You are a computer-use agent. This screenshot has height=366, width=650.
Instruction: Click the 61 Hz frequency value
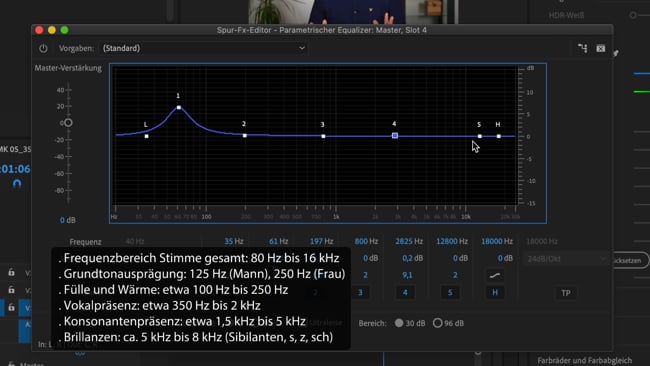pyautogui.click(x=279, y=241)
